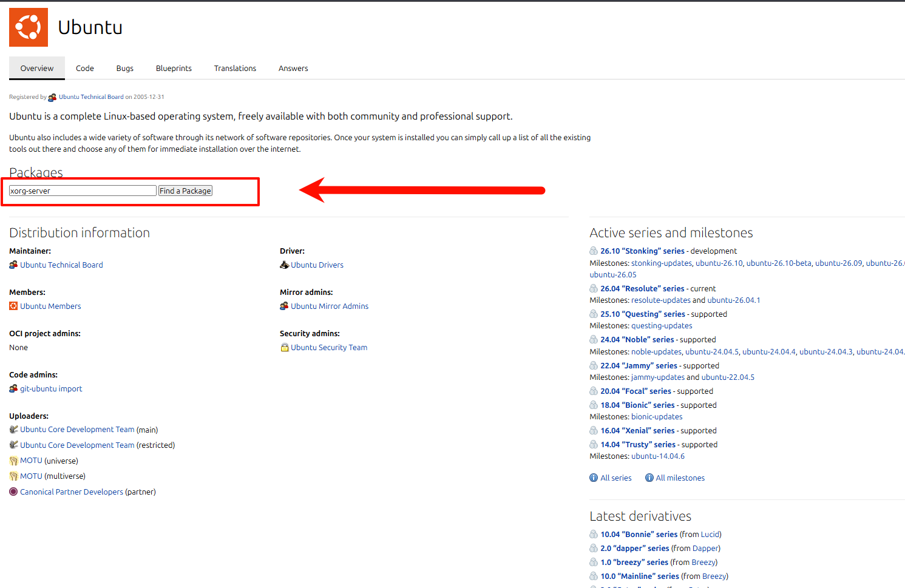Follow the stonking-updates milestone link
Screen dimensions: 905x588
click(x=662, y=263)
